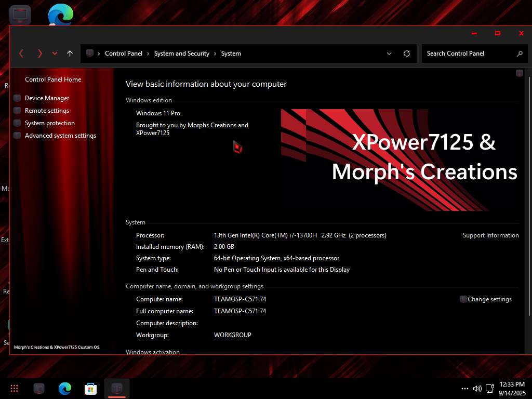Image resolution: width=532 pixels, height=399 pixels.
Task: Open the Start menu grid icon
Action: pos(14,389)
